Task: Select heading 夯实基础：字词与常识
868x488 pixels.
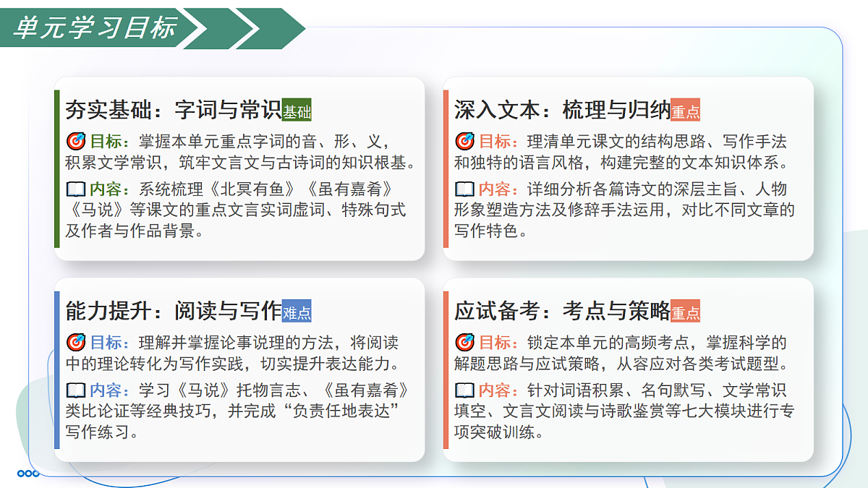Action: point(174,110)
